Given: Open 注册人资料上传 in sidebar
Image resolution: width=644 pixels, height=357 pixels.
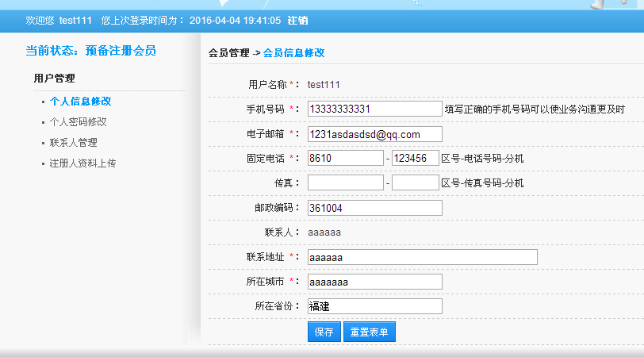Looking at the screenshot, I should [x=83, y=163].
